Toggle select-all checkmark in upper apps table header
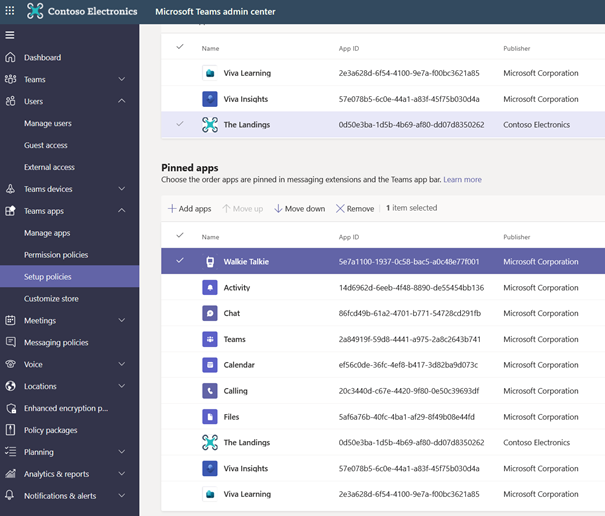 tap(180, 47)
